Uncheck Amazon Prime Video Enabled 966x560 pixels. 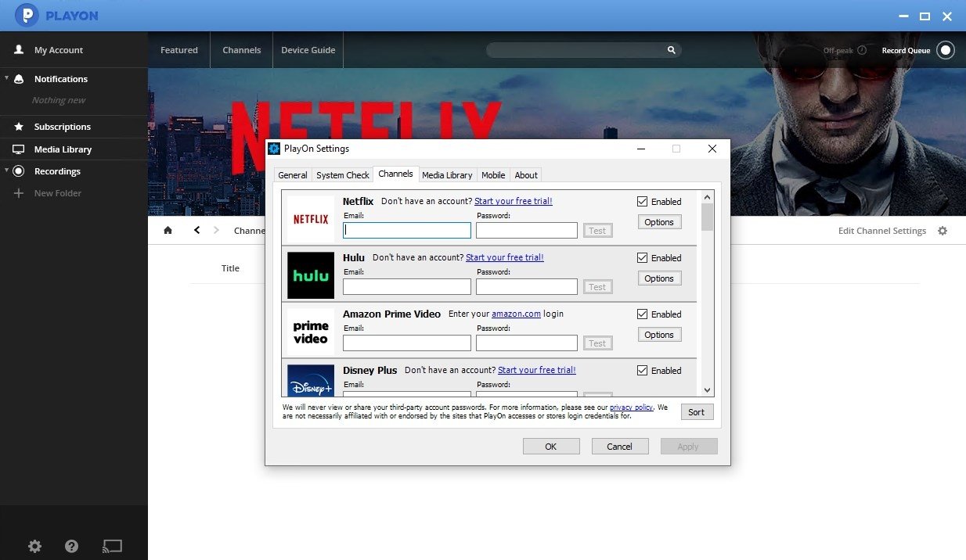pyautogui.click(x=643, y=314)
